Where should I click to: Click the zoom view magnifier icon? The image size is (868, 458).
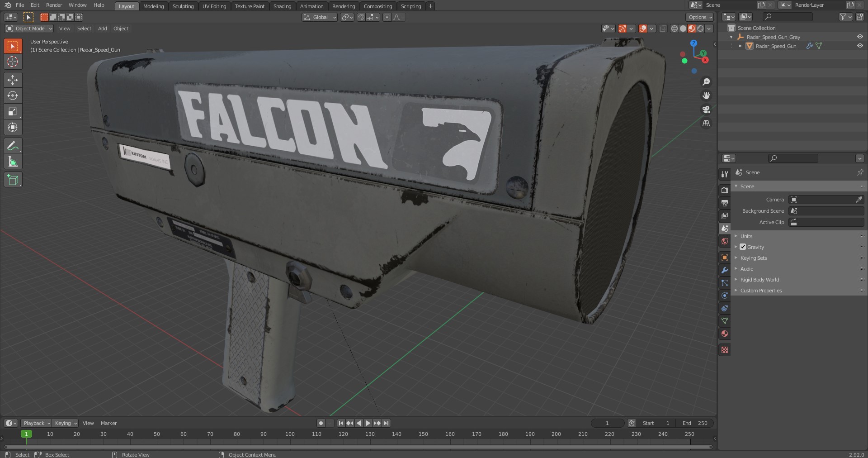coord(706,82)
